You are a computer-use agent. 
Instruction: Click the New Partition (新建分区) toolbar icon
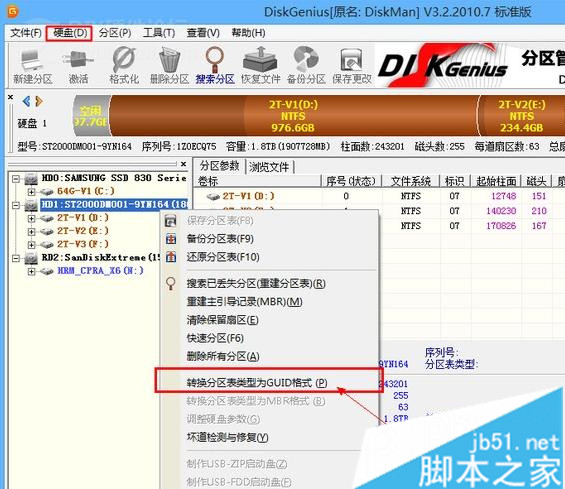[32, 61]
